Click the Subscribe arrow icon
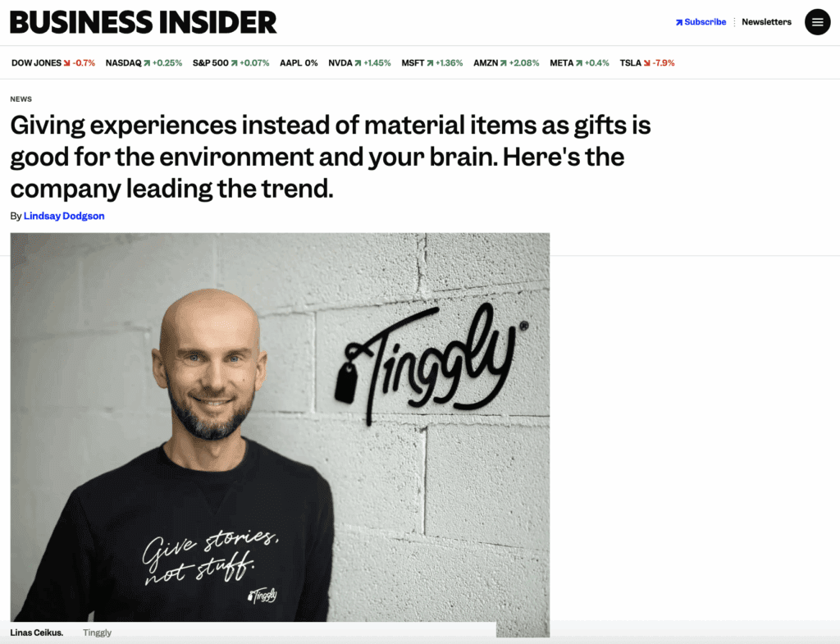Image resolution: width=840 pixels, height=644 pixels. (x=679, y=22)
